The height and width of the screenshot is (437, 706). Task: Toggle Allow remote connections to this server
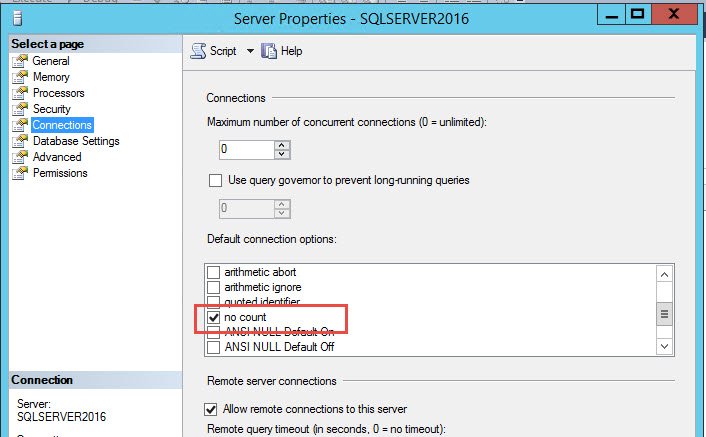click(x=211, y=409)
